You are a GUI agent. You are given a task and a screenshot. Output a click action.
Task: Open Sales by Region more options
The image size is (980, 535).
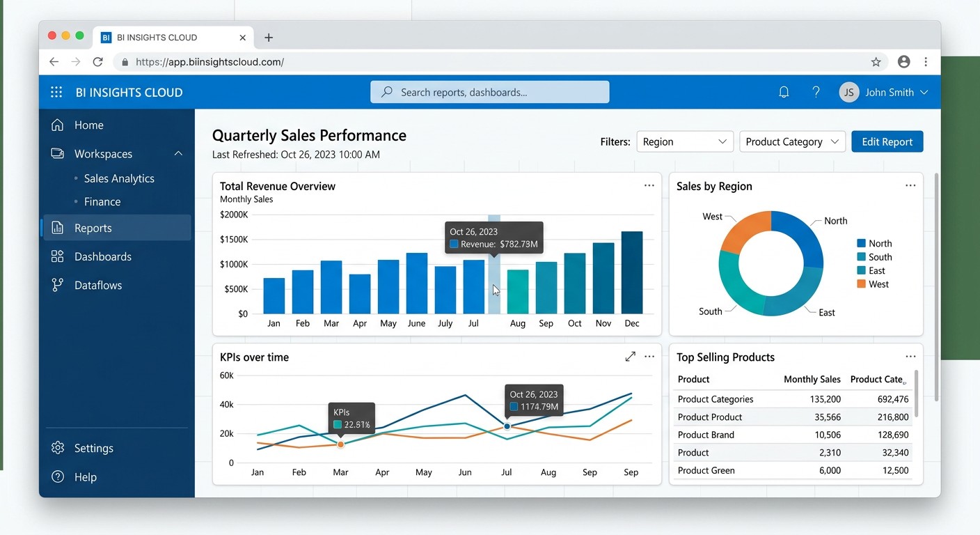pos(910,185)
